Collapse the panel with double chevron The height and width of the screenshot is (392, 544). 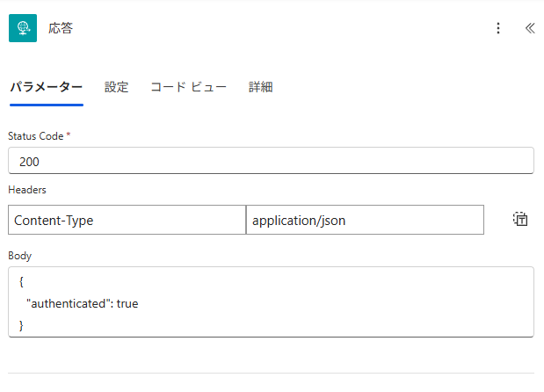pyautogui.click(x=530, y=28)
